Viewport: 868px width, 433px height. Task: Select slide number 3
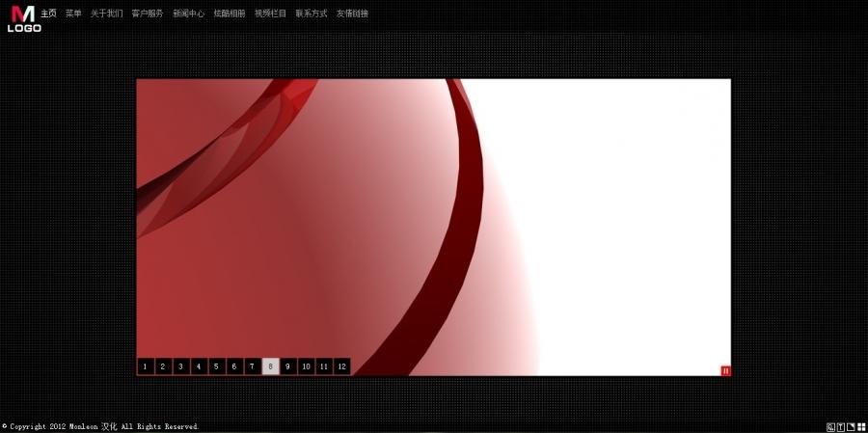pos(181,366)
